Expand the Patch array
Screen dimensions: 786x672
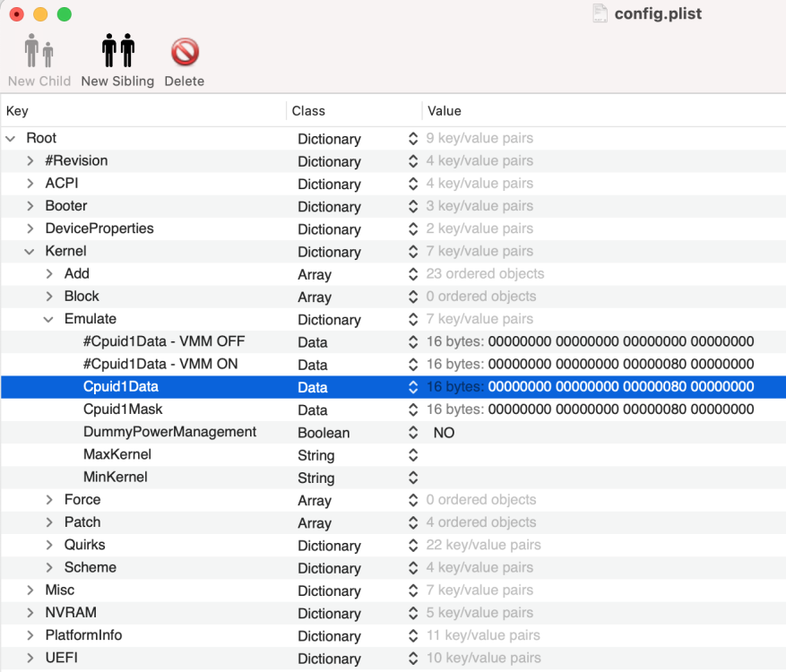coord(49,522)
